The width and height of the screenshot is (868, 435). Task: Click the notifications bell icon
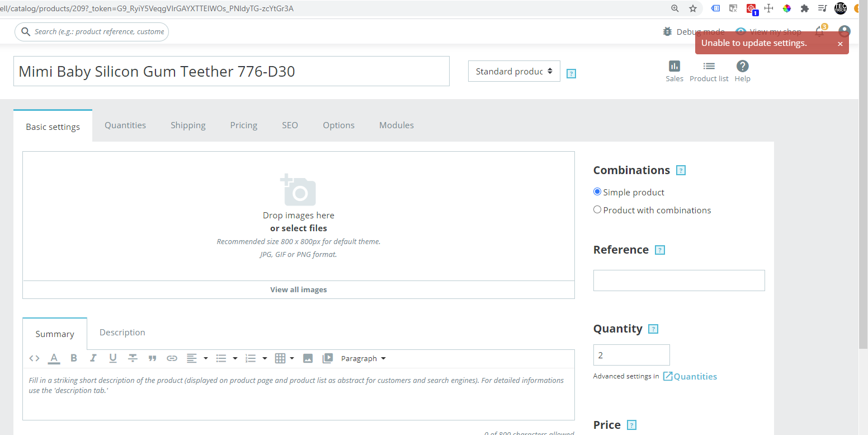(819, 31)
